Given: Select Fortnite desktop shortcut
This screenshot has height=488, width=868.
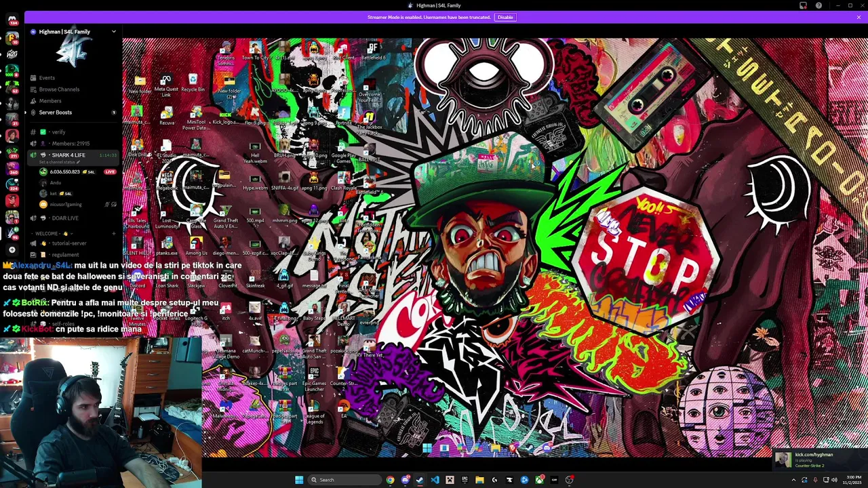Looking at the screenshot, I should 343,116.
